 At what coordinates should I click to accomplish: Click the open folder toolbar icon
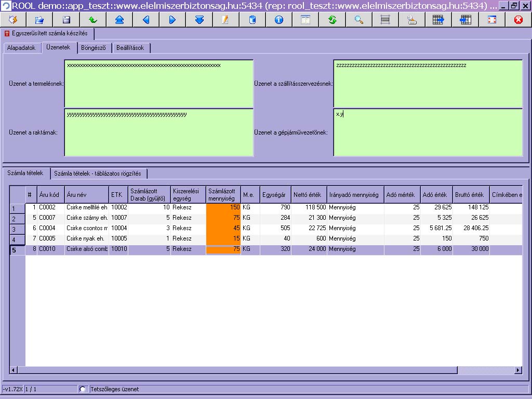(x=39, y=20)
